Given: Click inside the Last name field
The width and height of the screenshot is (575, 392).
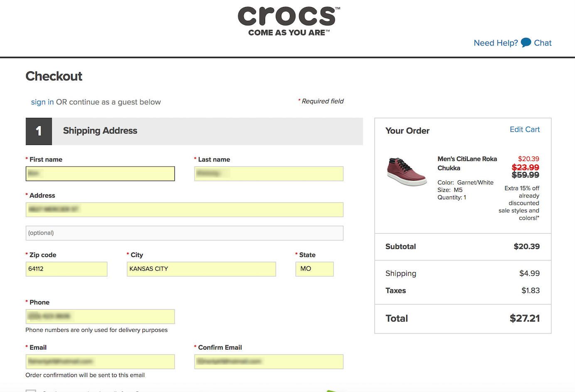Looking at the screenshot, I should click(x=268, y=174).
